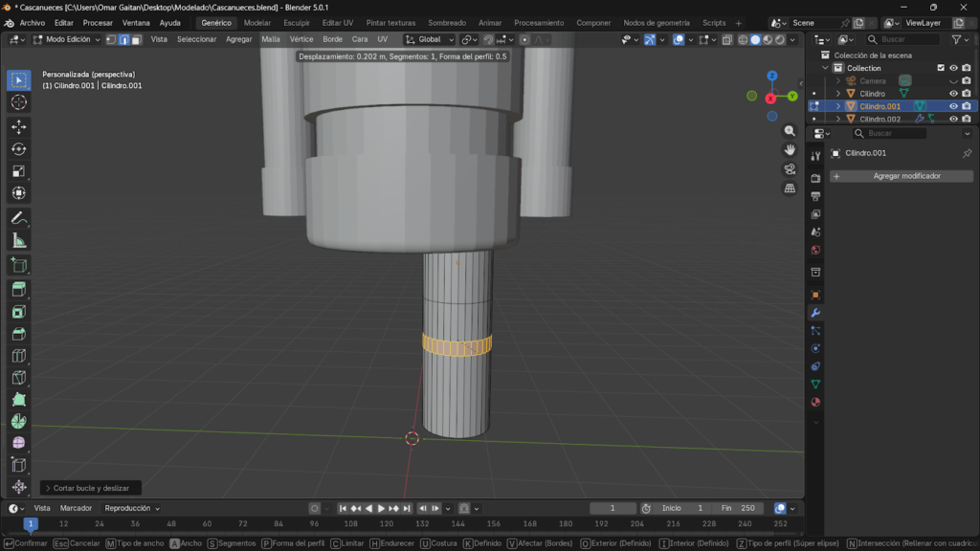The width and height of the screenshot is (980, 551).
Task: Switch to the Modifier properties wrench tab
Action: pos(815,312)
